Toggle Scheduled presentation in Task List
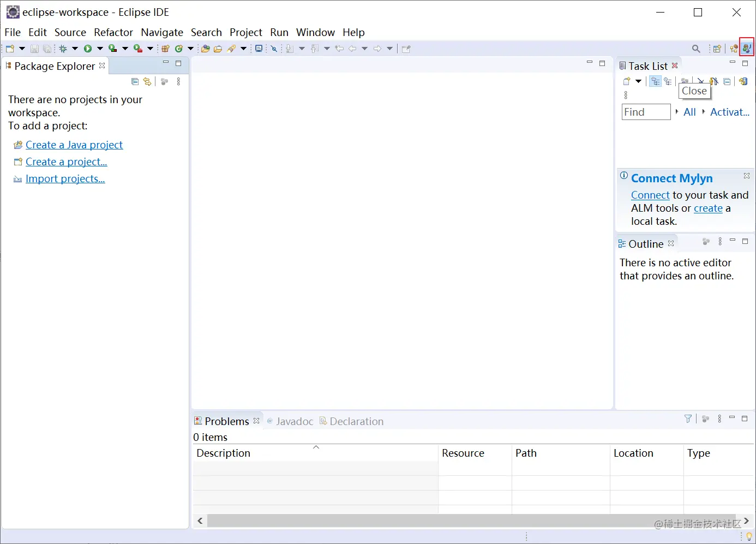This screenshot has width=756, height=544. pos(668,81)
